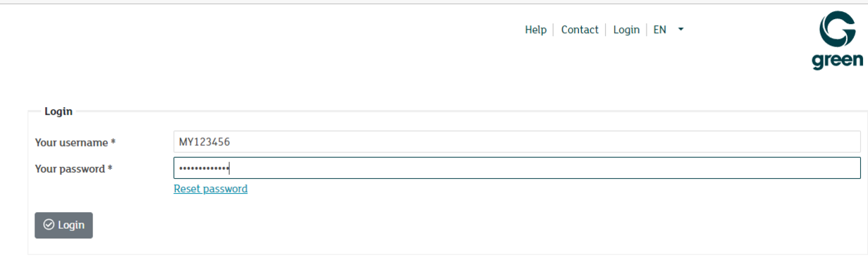The image size is (868, 279).
Task: Click the MY123456 text in username
Action: pos(204,142)
